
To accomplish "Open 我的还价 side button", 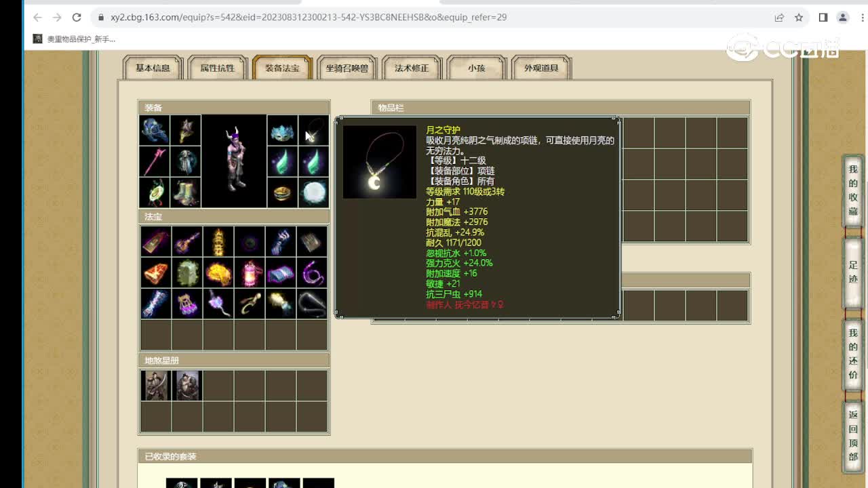I will coord(853,354).
